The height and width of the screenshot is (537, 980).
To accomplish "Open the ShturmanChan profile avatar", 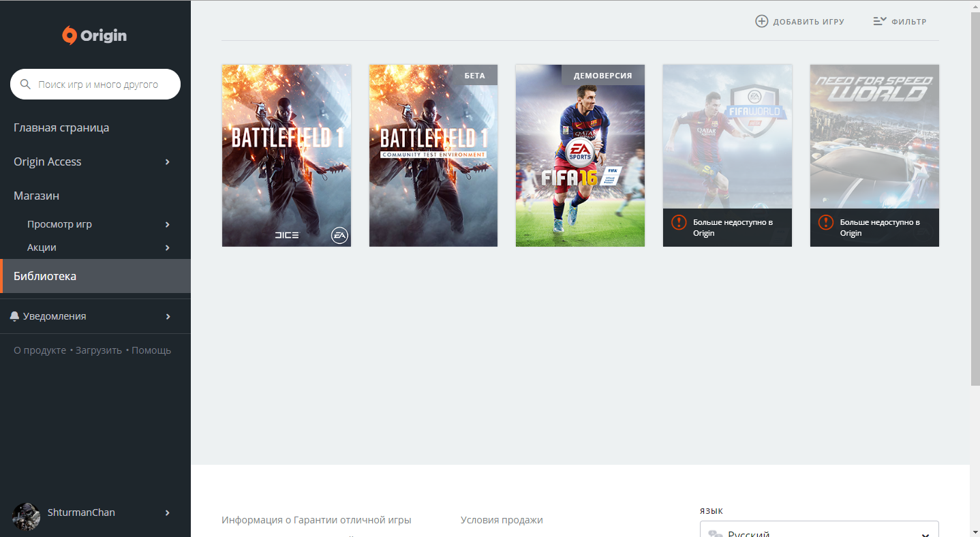I will coord(27,516).
